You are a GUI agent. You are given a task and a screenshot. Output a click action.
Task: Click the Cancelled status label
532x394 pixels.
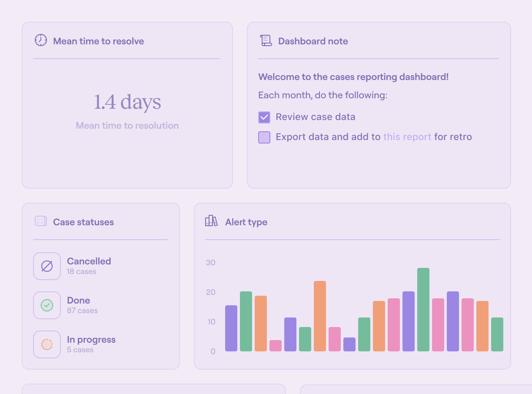click(89, 261)
